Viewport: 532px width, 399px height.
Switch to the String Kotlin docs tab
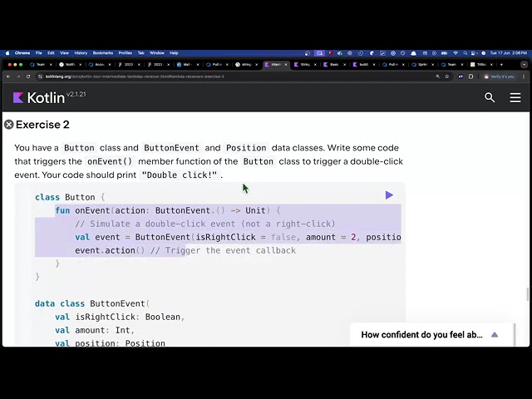pyautogui.click(x=304, y=65)
